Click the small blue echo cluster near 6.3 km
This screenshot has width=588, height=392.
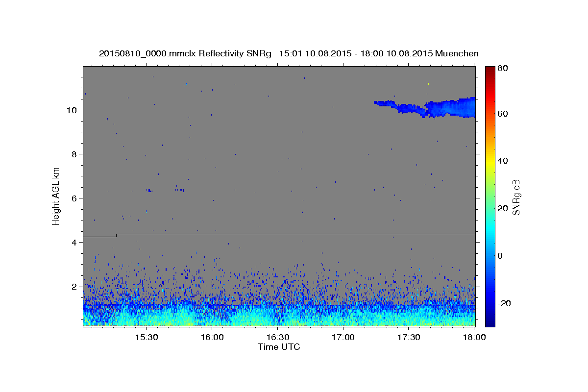pos(150,191)
